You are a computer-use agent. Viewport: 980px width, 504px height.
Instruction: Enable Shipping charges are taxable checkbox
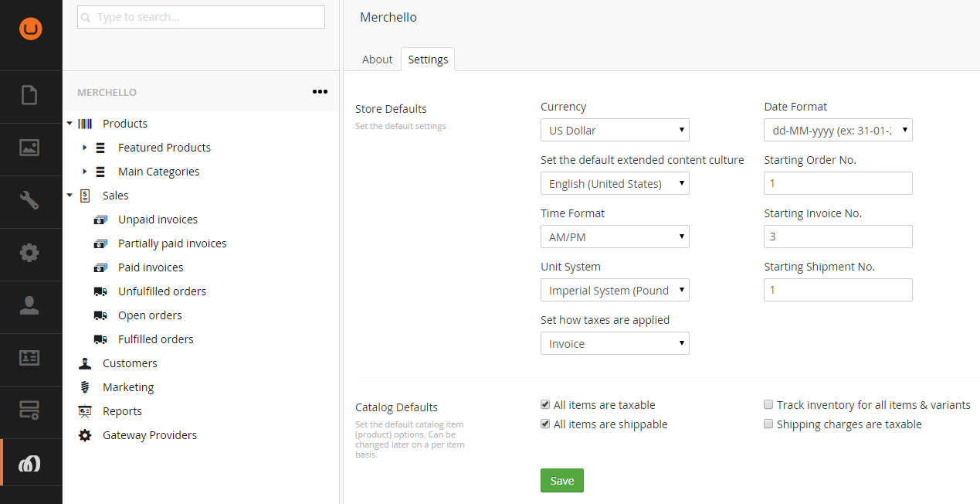coord(768,424)
